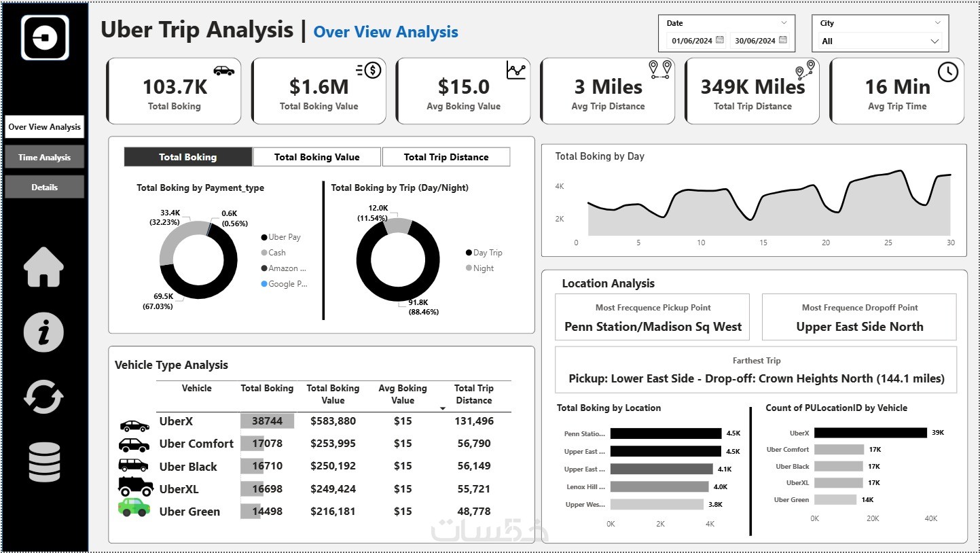Click the UberX row name in the table
The image size is (980, 553).
[x=176, y=421]
